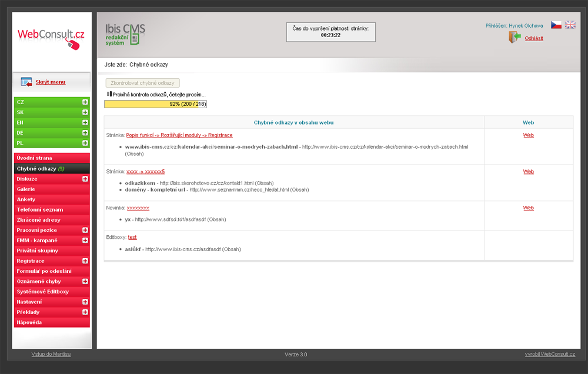588x374 pixels.
Task: Expand the Pracovní pozice menu item
Action: pyautogui.click(x=85, y=230)
